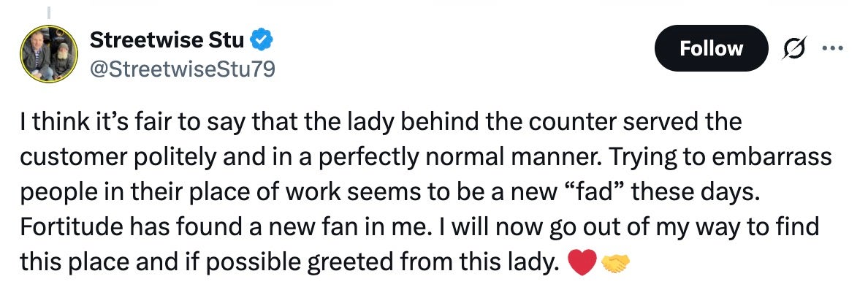
Task: Open the three-dot more options menu
Action: click(832, 48)
